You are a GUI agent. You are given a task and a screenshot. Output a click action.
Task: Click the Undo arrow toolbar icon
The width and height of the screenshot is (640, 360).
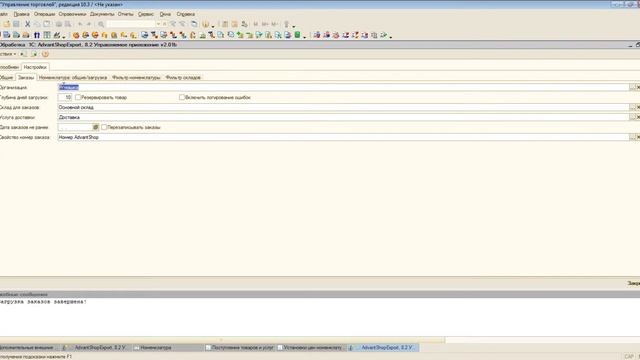pos(80,24)
